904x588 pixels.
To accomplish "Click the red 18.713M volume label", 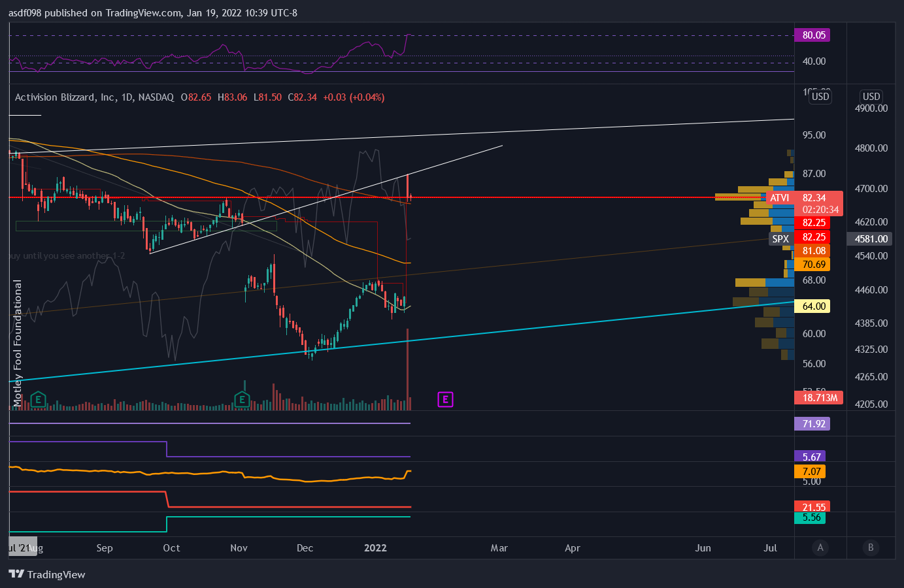I will 819,397.
